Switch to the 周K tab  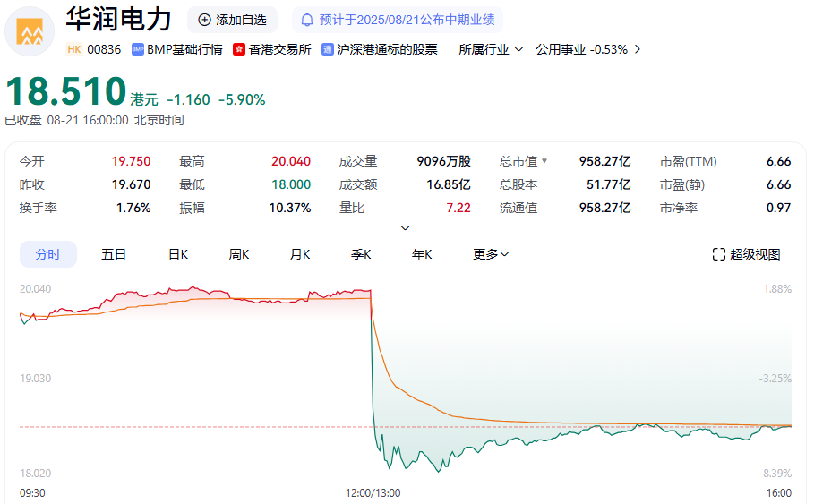[239, 254]
